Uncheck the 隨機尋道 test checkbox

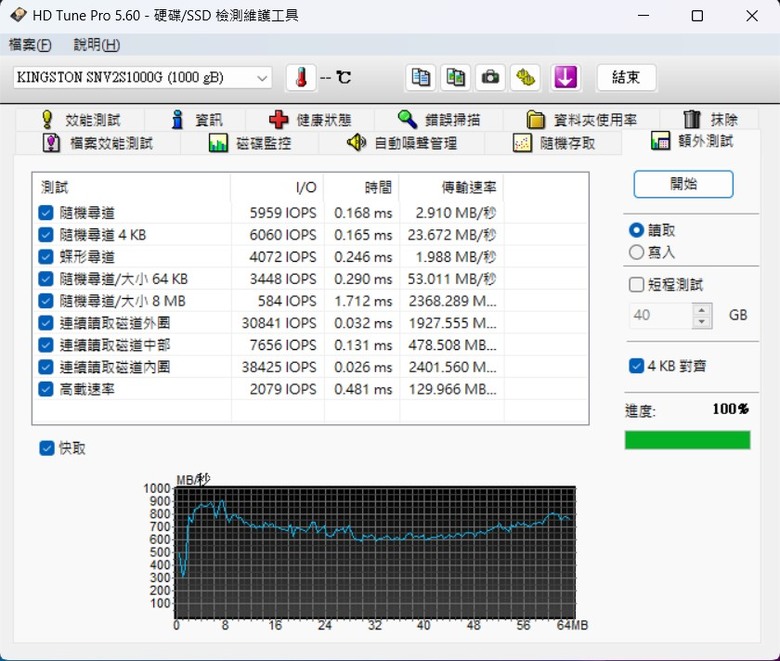click(46, 213)
